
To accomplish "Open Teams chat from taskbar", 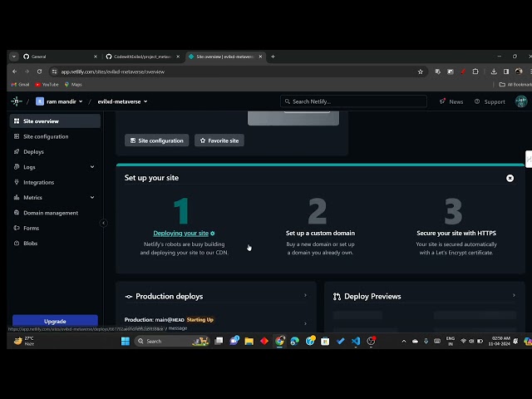I will [234, 341].
